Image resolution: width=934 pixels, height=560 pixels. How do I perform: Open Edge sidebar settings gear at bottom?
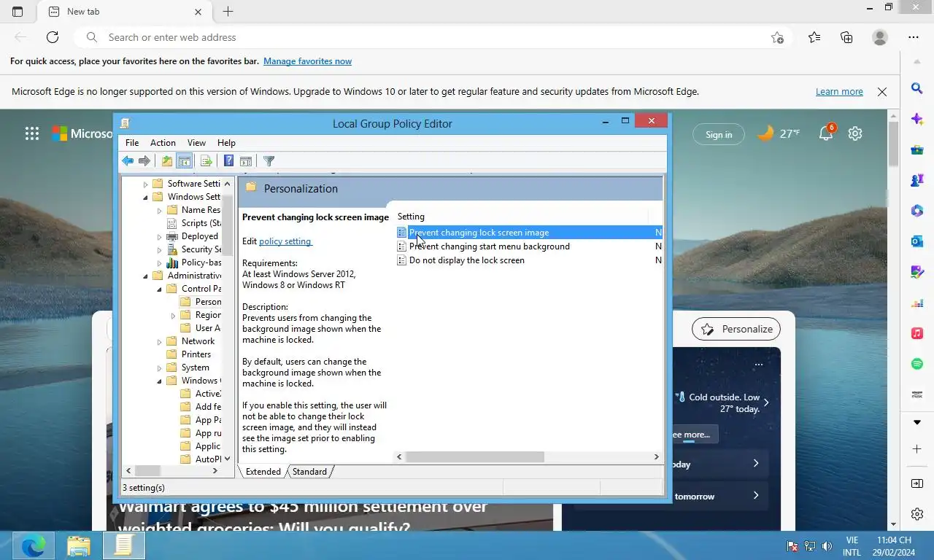click(x=917, y=514)
